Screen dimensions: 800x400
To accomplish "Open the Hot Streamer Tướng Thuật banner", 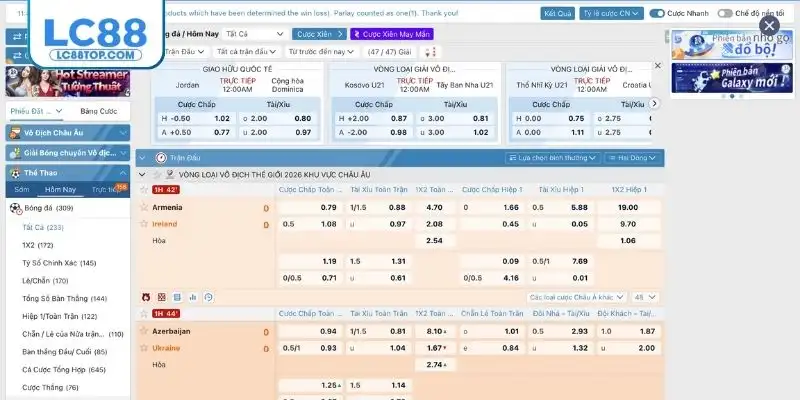I will pos(66,81).
